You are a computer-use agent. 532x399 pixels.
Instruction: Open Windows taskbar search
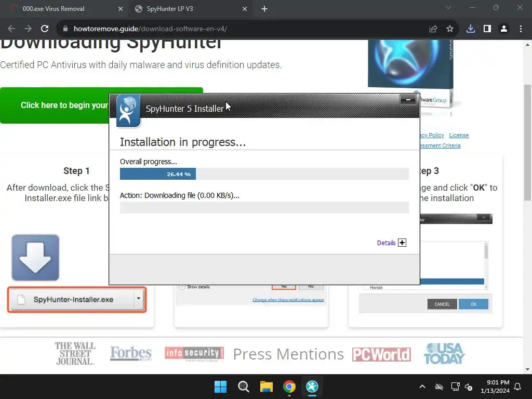pos(244,387)
